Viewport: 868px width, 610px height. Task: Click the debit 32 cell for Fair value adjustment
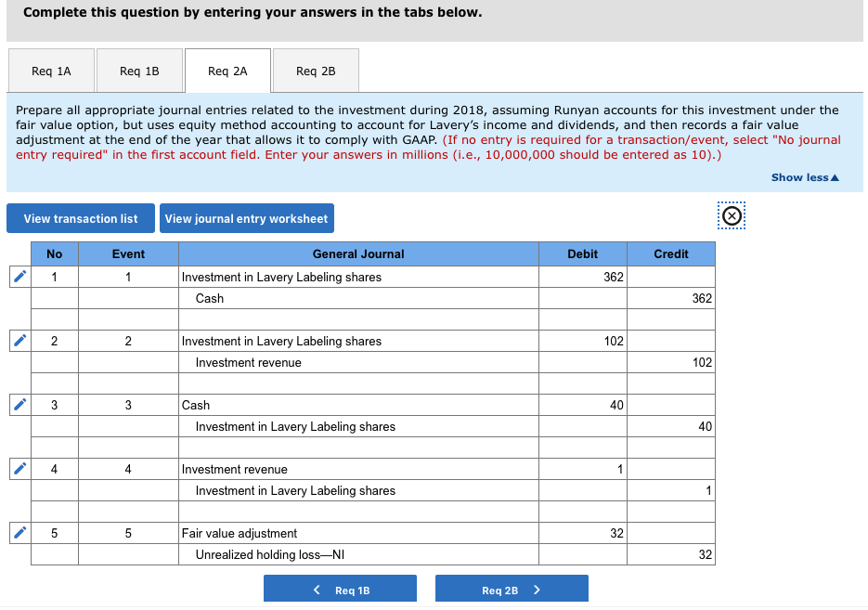582,534
